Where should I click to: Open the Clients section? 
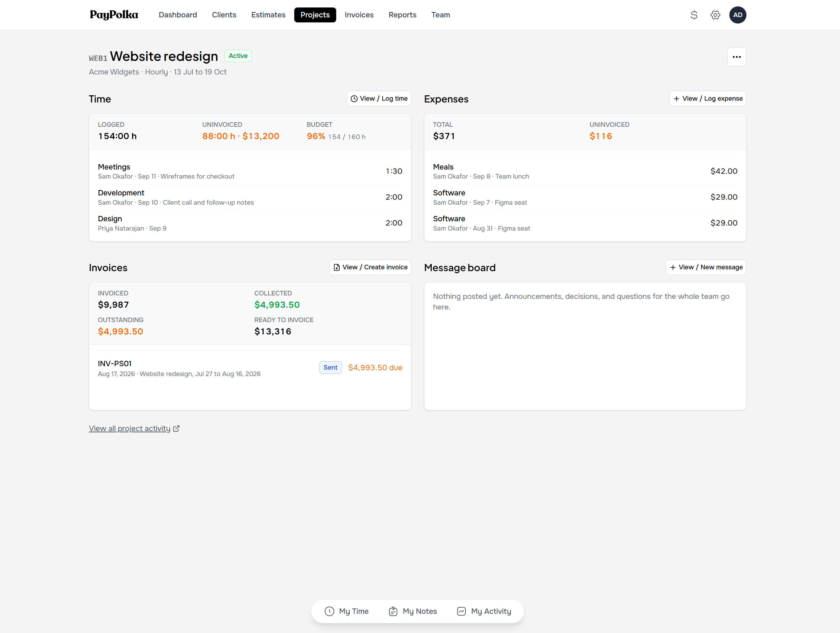tap(224, 15)
